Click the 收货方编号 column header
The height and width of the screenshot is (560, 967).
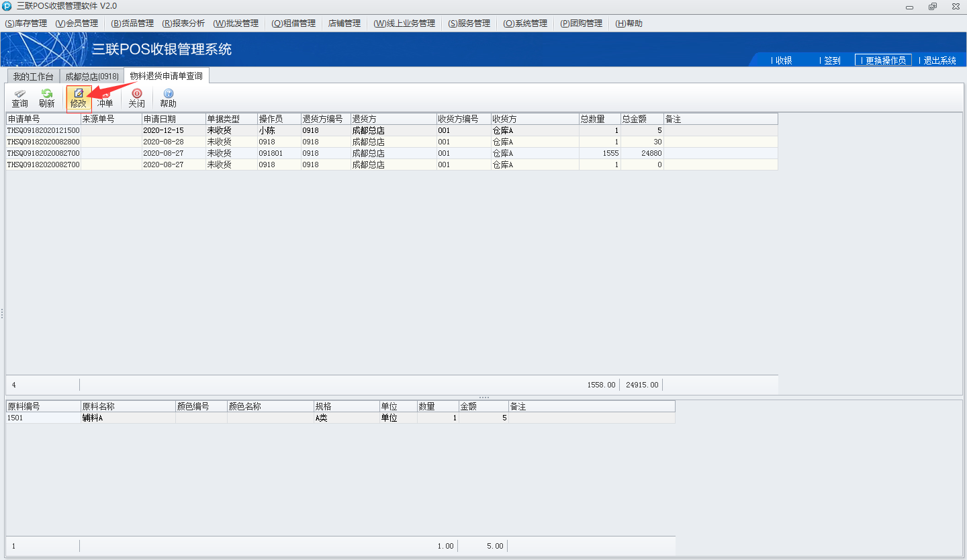(464, 119)
